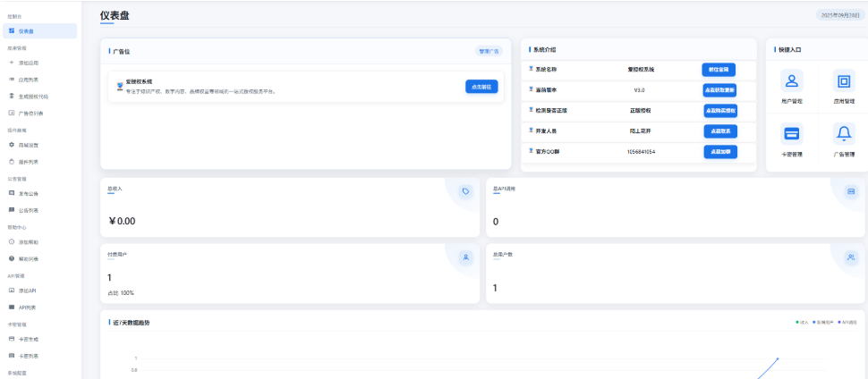The width and height of the screenshot is (868, 379).
Task: Open 用户管理 quick entry icon
Action: click(x=792, y=82)
